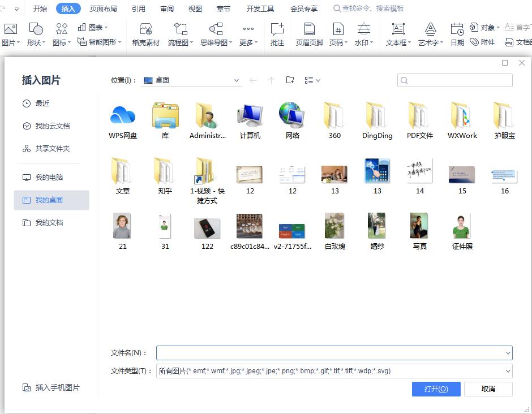Insert a text box via the 文本框 icon
This screenshot has height=414, width=532.
[x=396, y=34]
